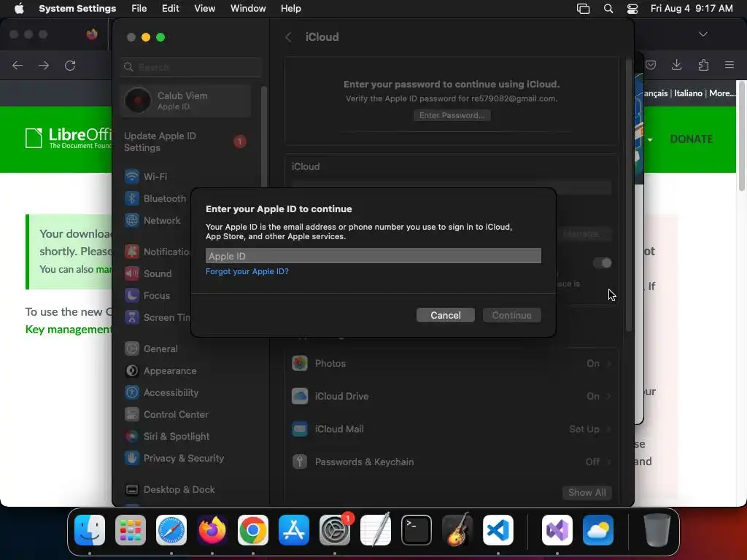Select Calub Viem Apple ID account
This screenshot has width=747, height=560.
186,101
